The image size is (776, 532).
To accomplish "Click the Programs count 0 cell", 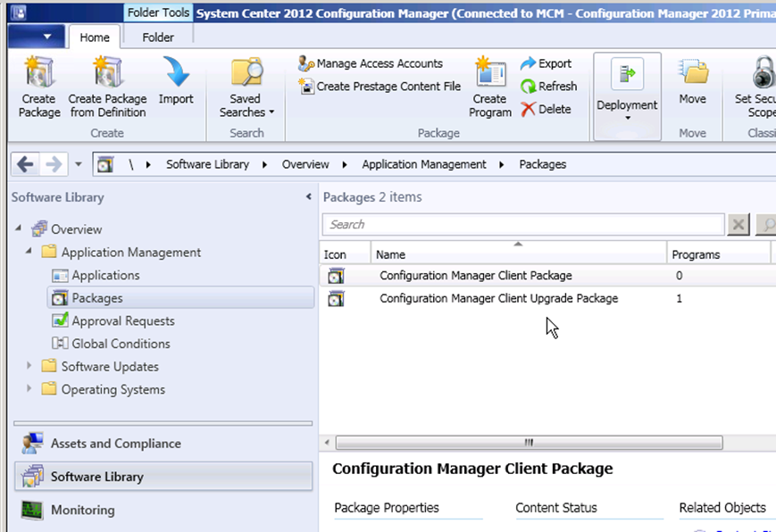I will point(679,276).
